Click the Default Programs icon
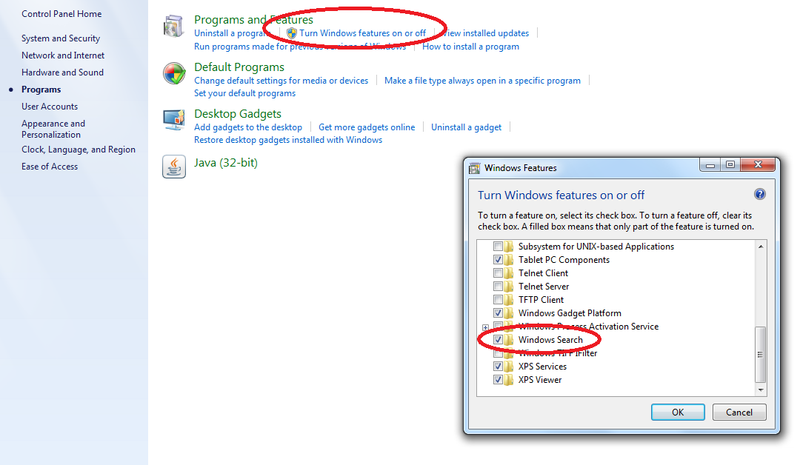This screenshot has width=800, height=465. pos(174,74)
